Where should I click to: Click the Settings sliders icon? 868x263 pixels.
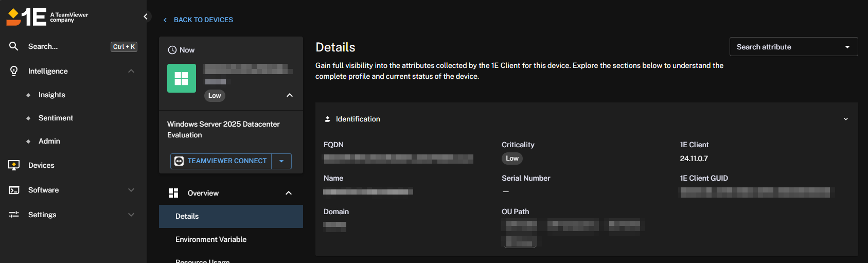coord(14,215)
